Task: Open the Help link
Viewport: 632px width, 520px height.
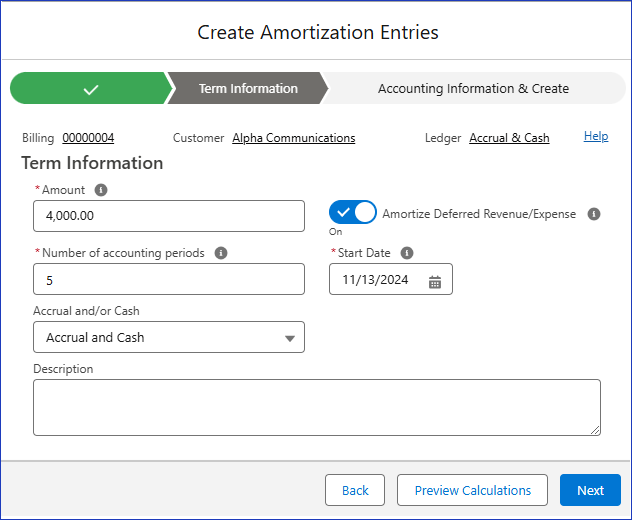Action: [x=596, y=136]
